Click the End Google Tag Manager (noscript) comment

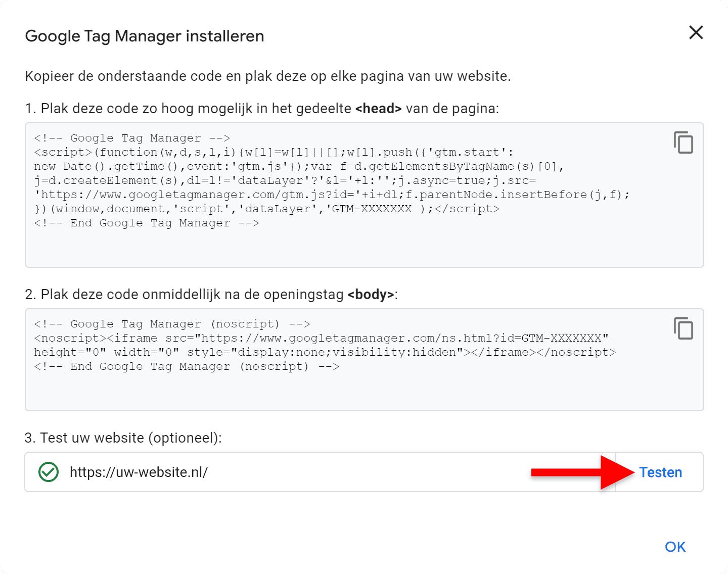pos(187,366)
